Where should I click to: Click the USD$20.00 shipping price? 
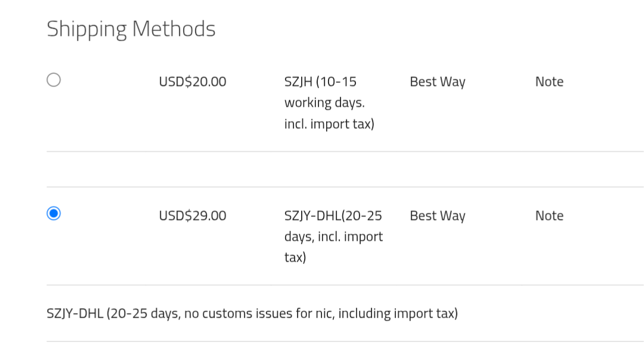point(193,82)
